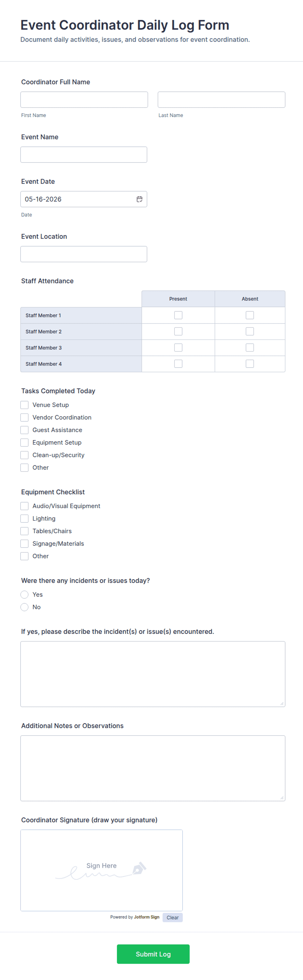This screenshot has width=303, height=980.
Task: Mark Staff Member 1 as Present
Action: 178,315
